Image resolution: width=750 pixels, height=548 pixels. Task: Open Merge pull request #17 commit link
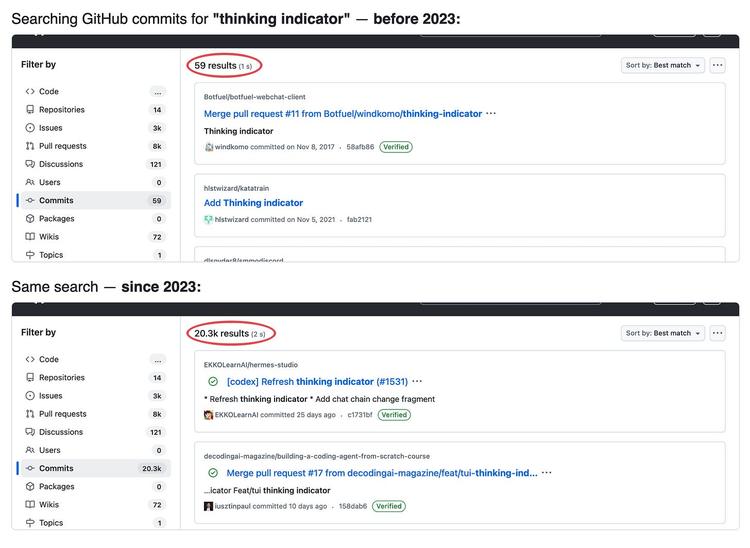(x=382, y=473)
